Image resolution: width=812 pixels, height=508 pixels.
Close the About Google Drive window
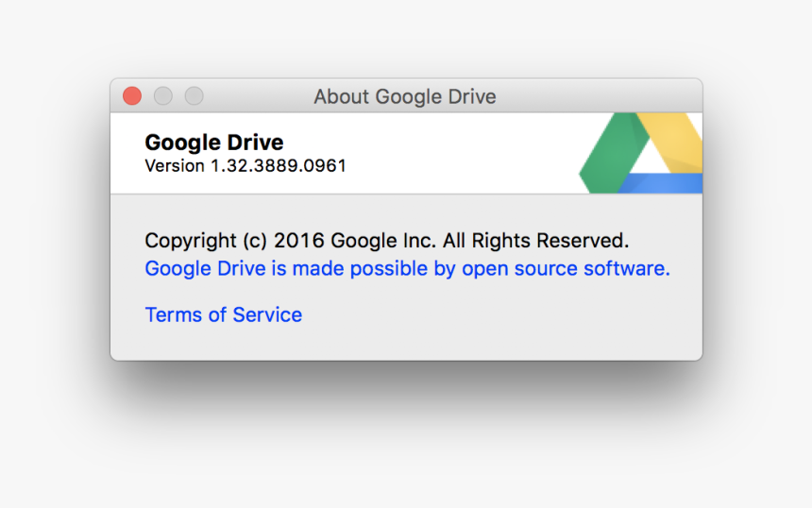132,95
